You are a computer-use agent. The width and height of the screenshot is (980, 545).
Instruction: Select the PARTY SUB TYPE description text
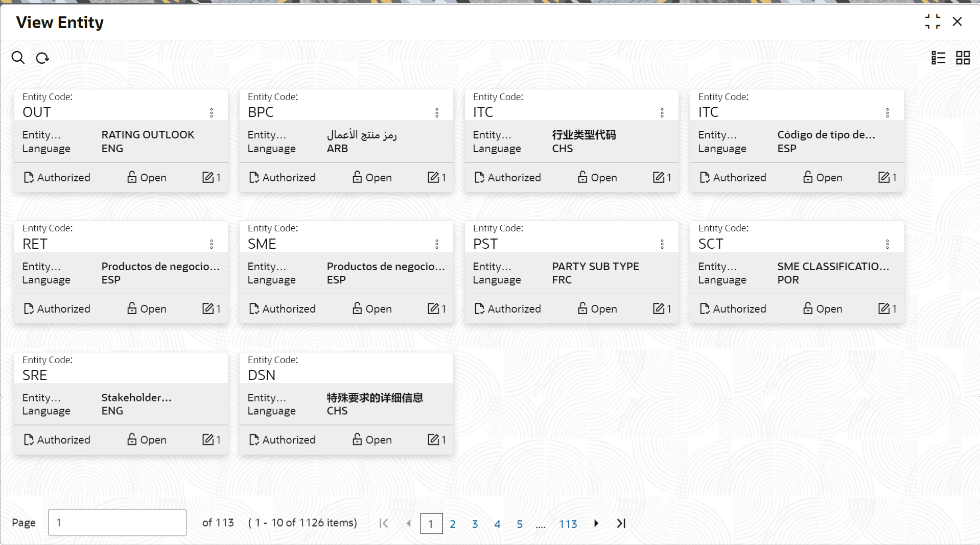pos(596,266)
